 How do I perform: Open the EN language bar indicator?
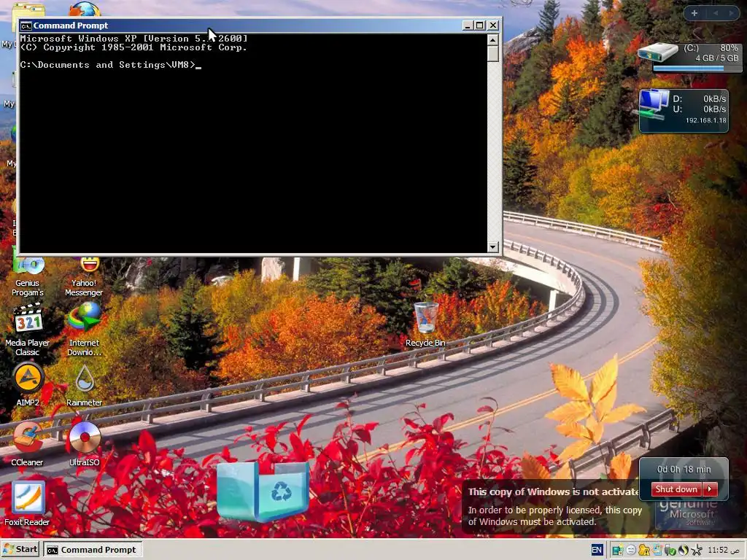click(597, 550)
